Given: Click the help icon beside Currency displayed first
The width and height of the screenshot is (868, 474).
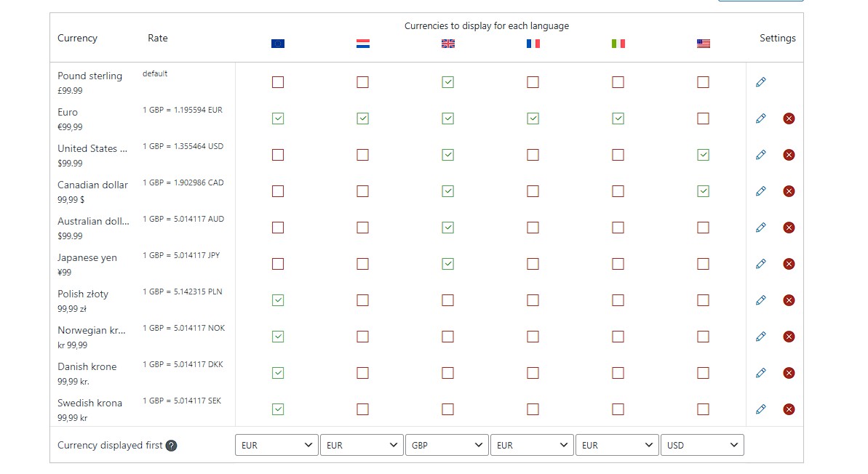Looking at the screenshot, I should (172, 446).
